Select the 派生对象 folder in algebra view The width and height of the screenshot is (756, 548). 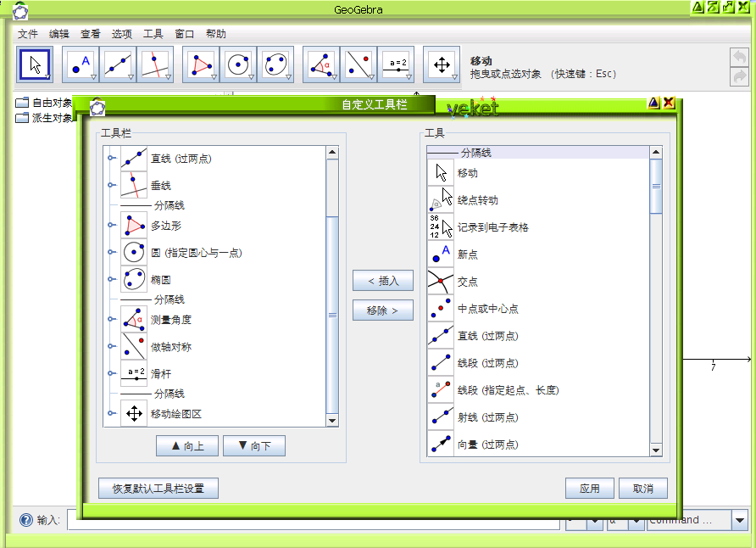tap(43, 118)
